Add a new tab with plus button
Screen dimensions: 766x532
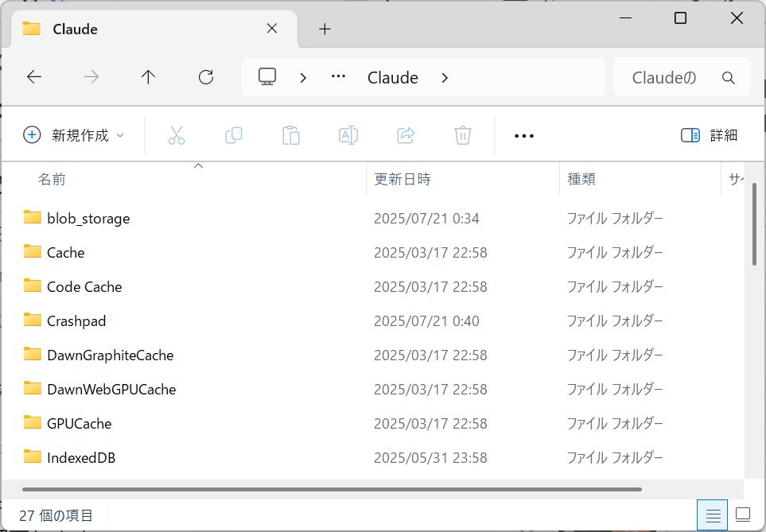pyautogui.click(x=325, y=29)
